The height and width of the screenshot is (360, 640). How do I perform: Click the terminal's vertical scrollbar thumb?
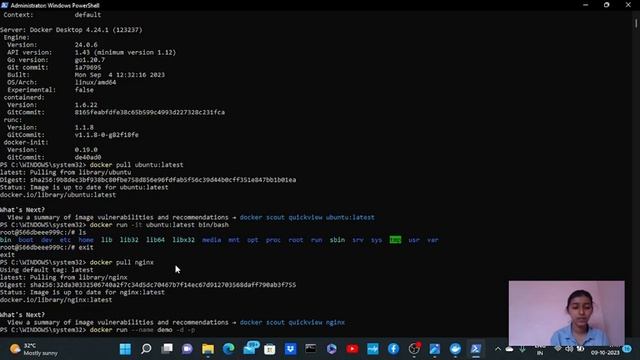(636, 23)
